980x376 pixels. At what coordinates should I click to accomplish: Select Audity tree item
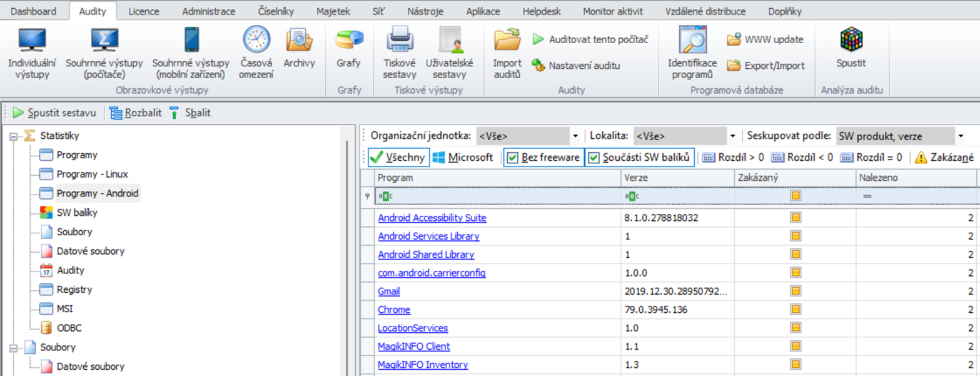pos(70,271)
